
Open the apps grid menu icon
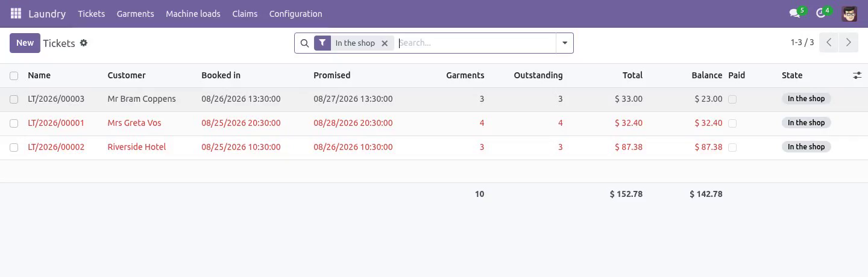pos(16,13)
